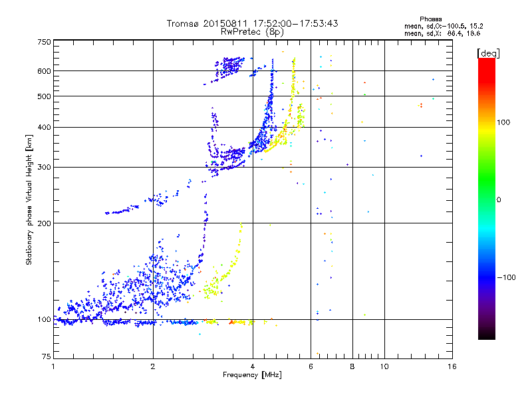
Task: Click x-axis tick label "16"
Action: pos(452,366)
